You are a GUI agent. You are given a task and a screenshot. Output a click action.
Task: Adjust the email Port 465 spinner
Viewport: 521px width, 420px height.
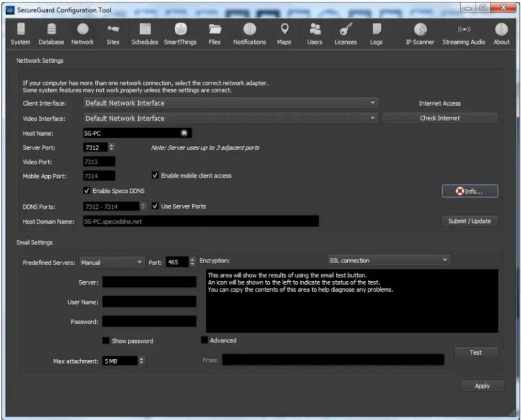[192, 262]
